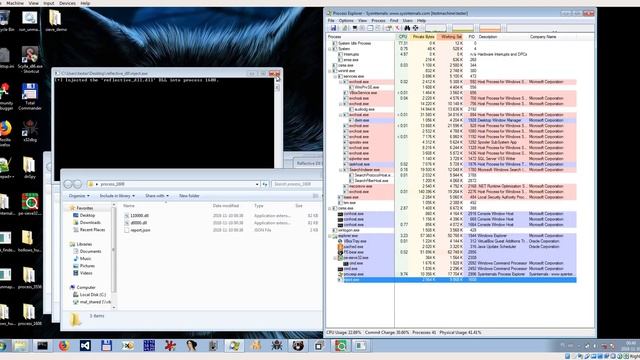Viewport: 640px width, 360px height.
Task: Toggle the Show Lower Pane toolbar icon
Action: pos(370,28)
